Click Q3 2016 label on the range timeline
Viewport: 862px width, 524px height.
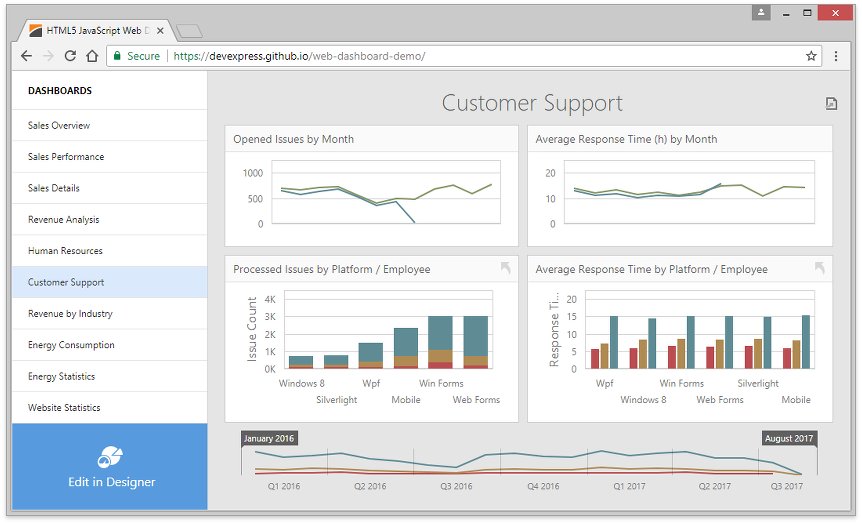[456, 486]
